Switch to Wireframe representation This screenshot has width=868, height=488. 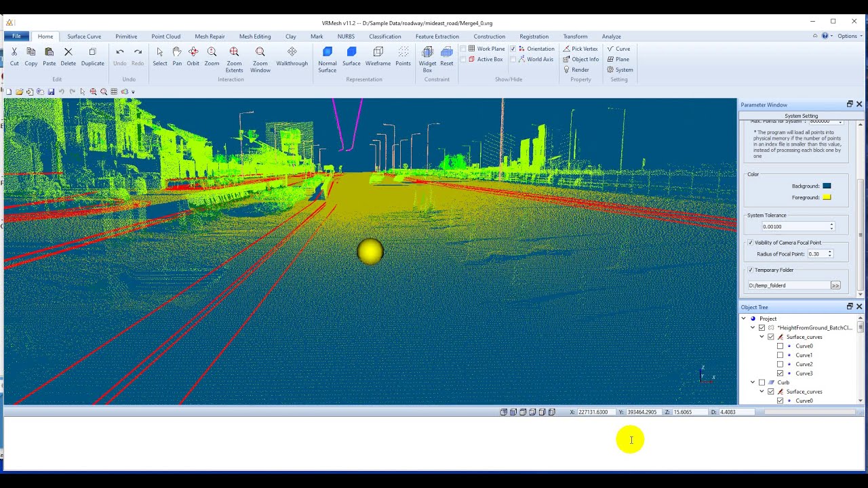(x=378, y=56)
